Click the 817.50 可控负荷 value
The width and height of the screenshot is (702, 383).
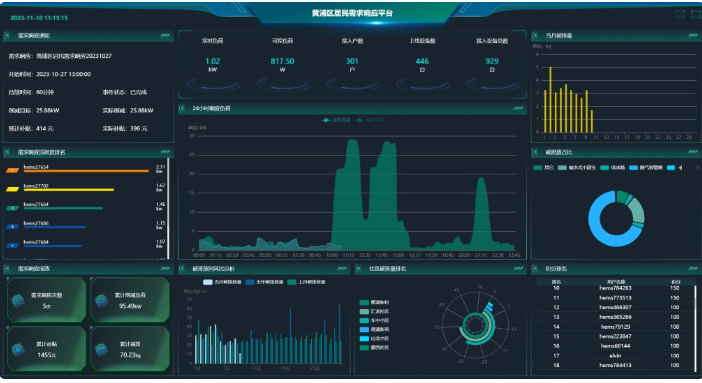[283, 61]
